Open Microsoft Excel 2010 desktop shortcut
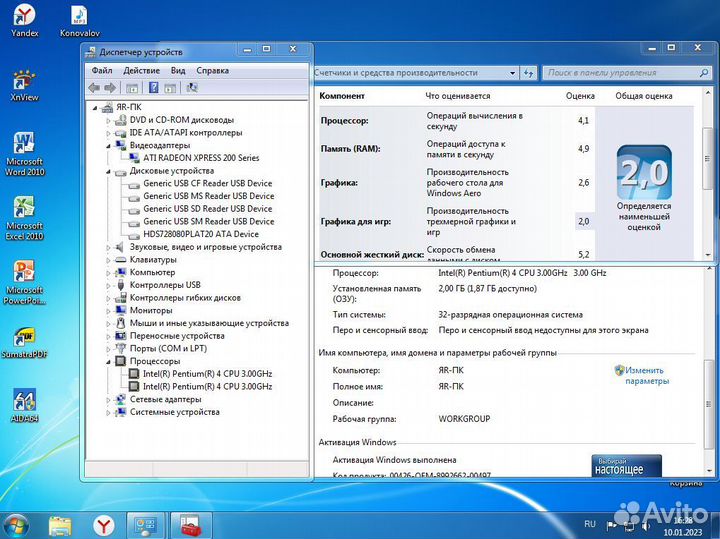Image resolution: width=720 pixels, height=539 pixels. coord(24,218)
